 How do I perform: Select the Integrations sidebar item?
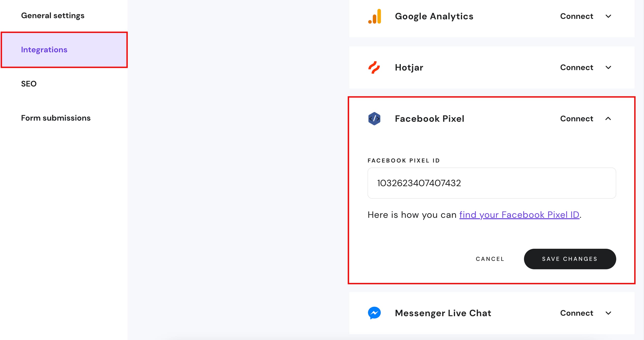tap(44, 50)
